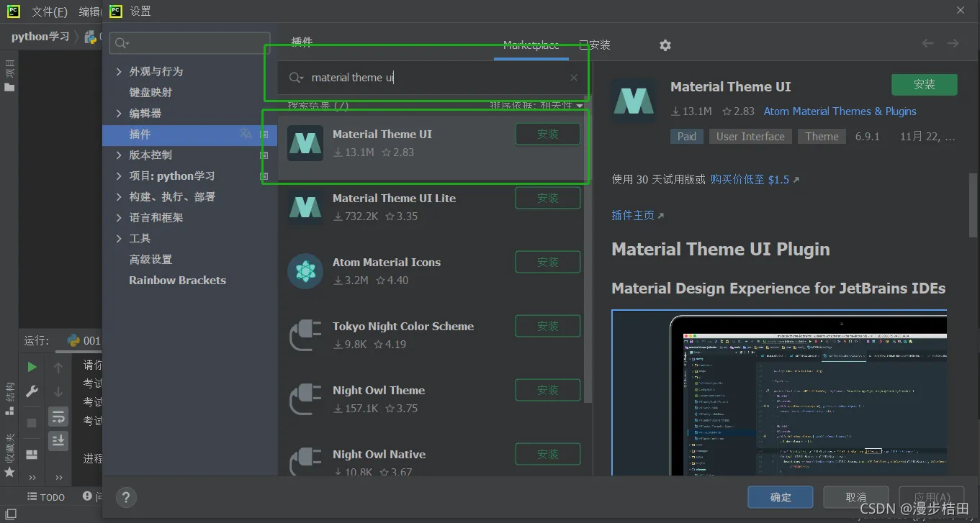Click the PyCharm logo in main window
The image size is (980, 523).
point(13,11)
